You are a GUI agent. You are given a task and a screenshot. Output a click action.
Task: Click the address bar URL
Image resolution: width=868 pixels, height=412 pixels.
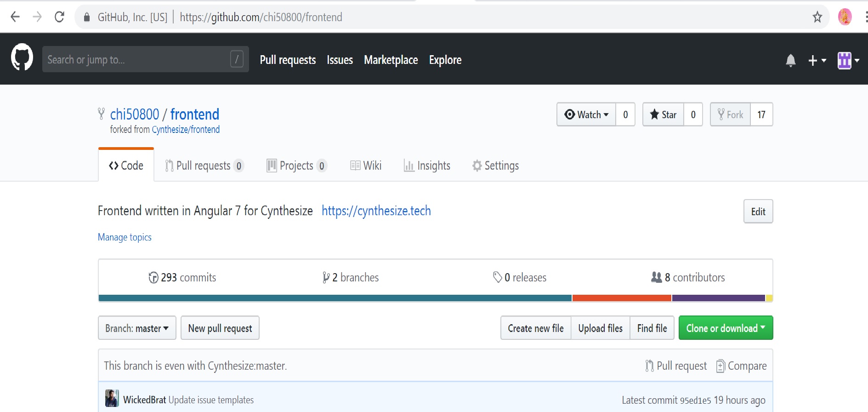pyautogui.click(x=261, y=17)
